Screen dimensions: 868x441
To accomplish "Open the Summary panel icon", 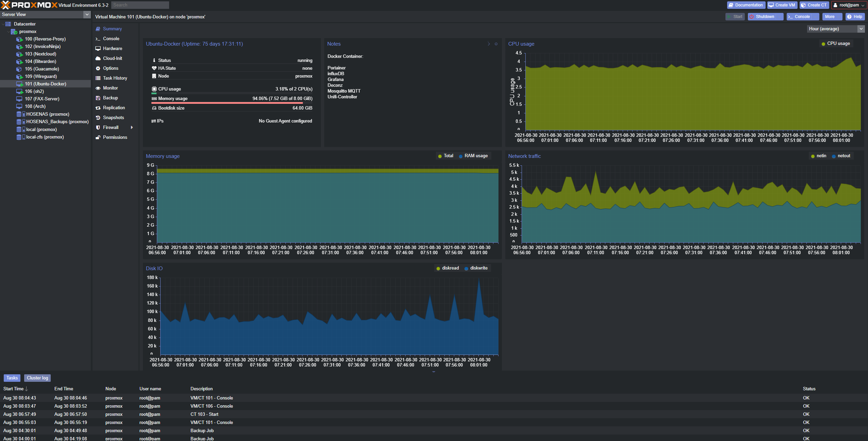I will [98, 29].
